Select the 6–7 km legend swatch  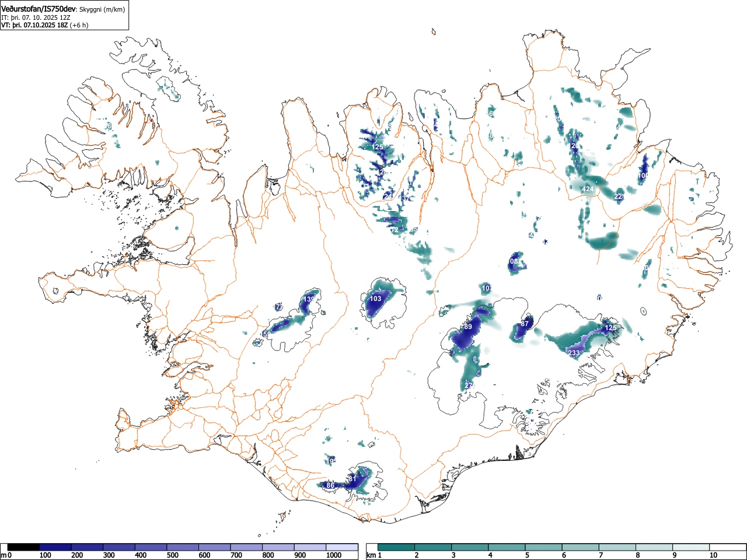tap(580, 547)
